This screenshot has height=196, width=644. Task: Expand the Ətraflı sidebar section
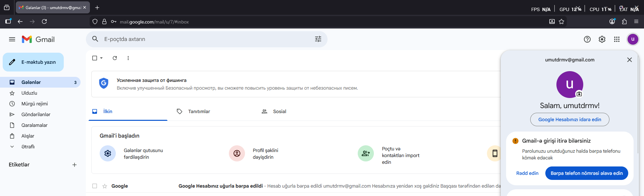tap(28, 147)
